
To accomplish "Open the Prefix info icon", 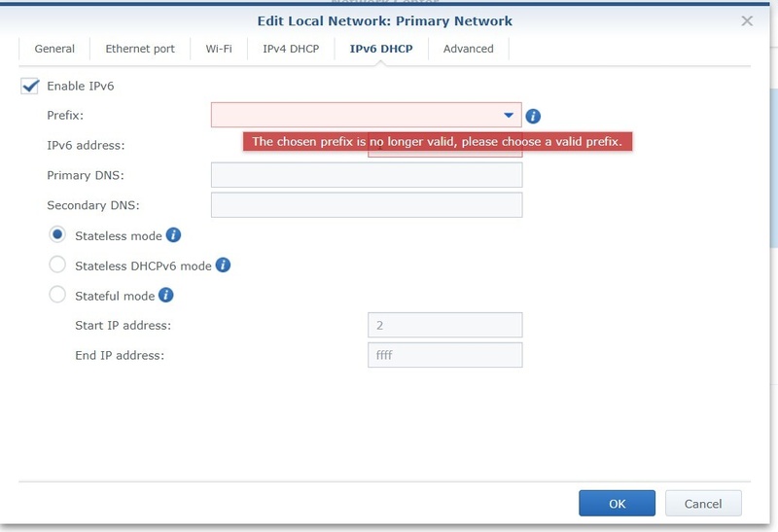I will click(x=533, y=116).
